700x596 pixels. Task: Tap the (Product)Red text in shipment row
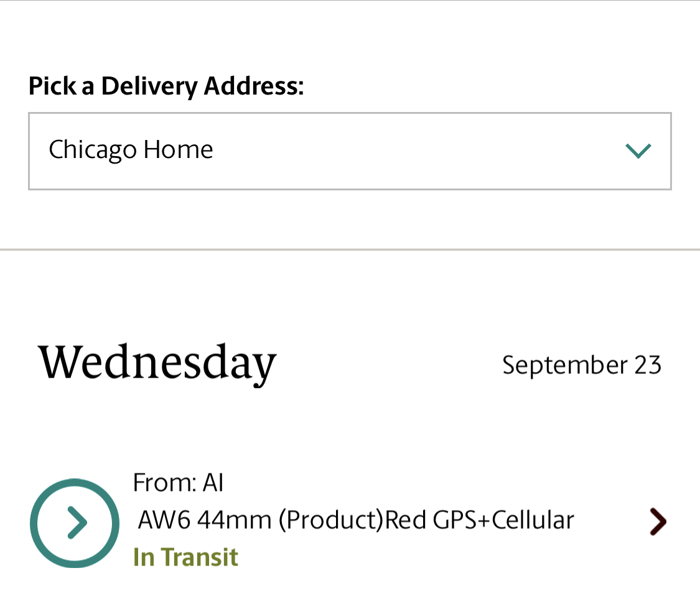click(352, 520)
